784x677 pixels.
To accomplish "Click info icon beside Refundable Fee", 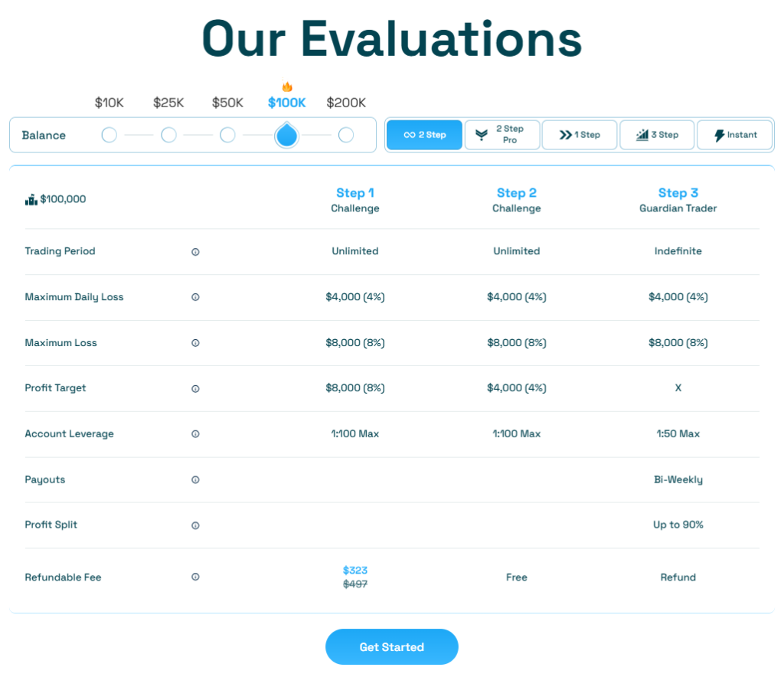I will [195, 577].
